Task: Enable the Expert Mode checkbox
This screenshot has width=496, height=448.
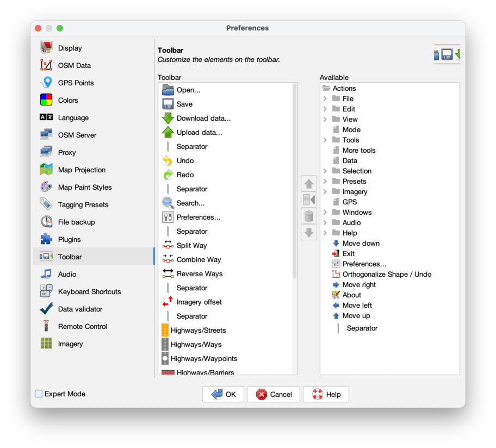Action: pyautogui.click(x=39, y=394)
